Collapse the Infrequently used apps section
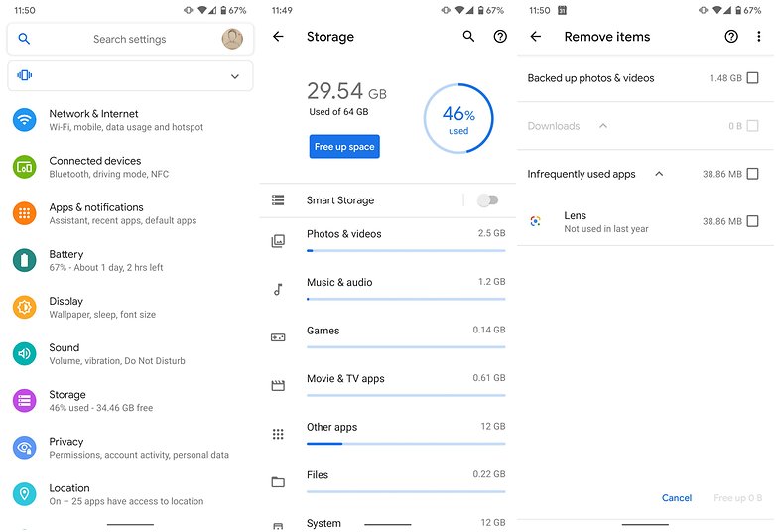The width and height of the screenshot is (776, 532). 659,174
